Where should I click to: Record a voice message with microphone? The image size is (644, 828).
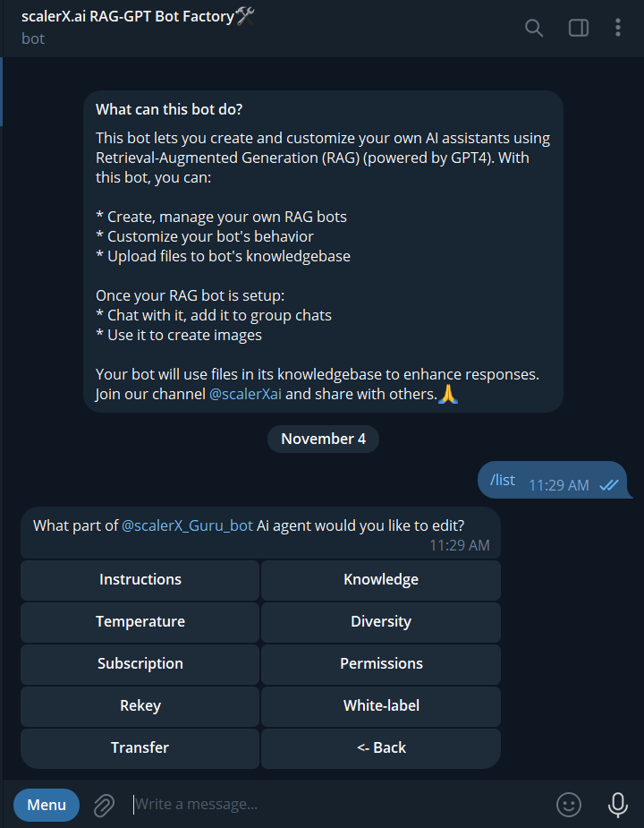[x=617, y=805]
